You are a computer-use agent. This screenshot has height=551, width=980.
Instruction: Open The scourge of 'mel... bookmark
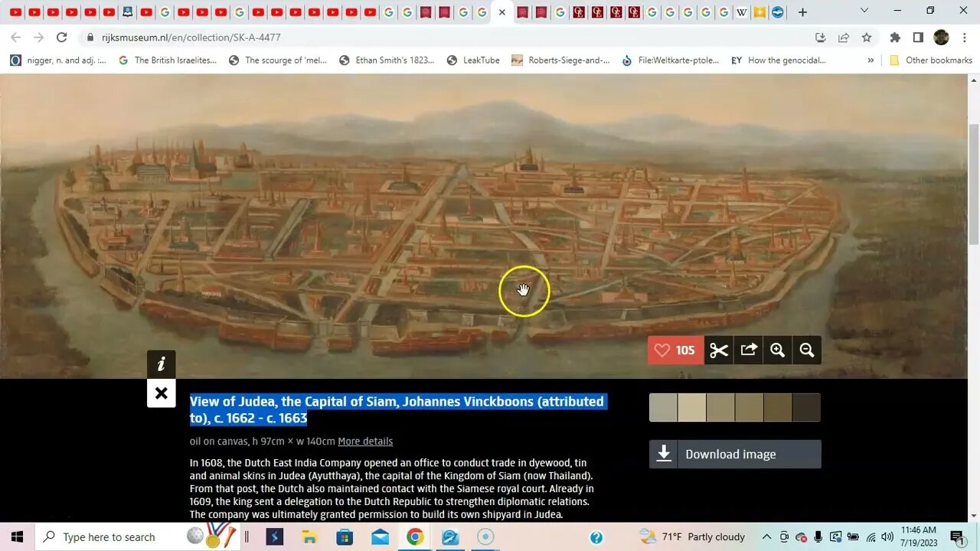[x=278, y=60]
